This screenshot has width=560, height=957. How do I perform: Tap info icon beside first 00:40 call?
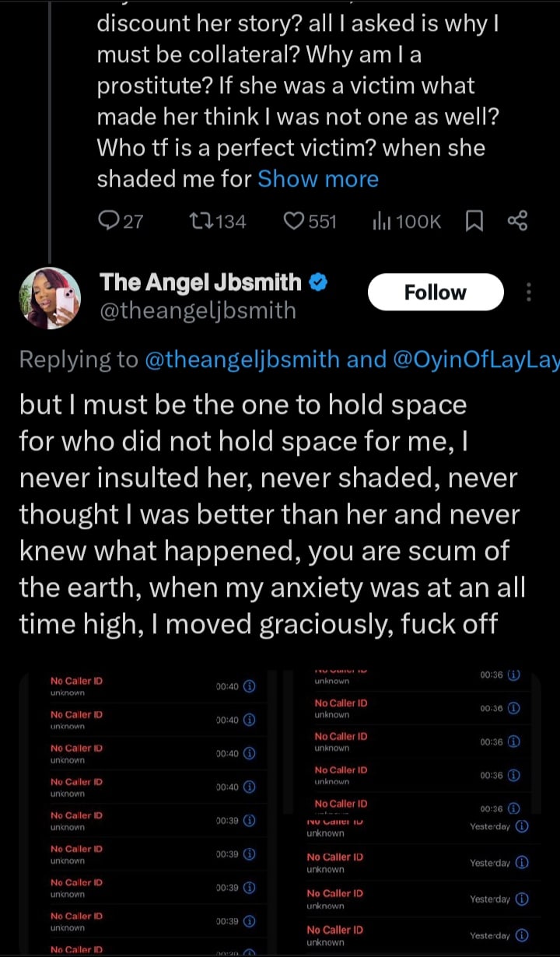pyautogui.click(x=250, y=686)
